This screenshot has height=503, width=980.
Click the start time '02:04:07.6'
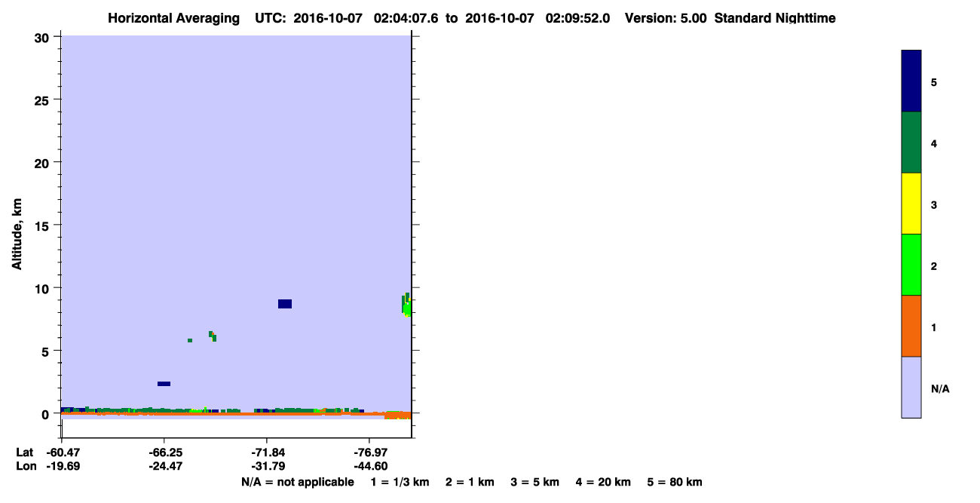408,18
